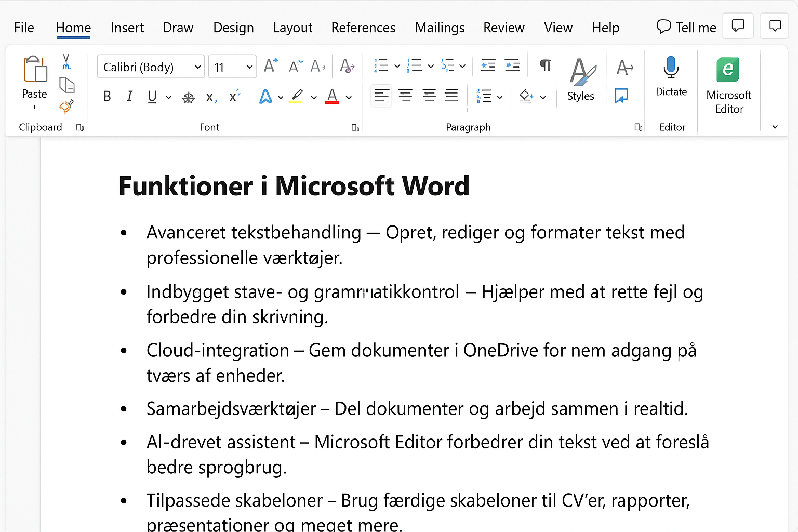Viewport: 798px width, 532px height.
Task: Switch to the Design tab
Action: point(234,28)
